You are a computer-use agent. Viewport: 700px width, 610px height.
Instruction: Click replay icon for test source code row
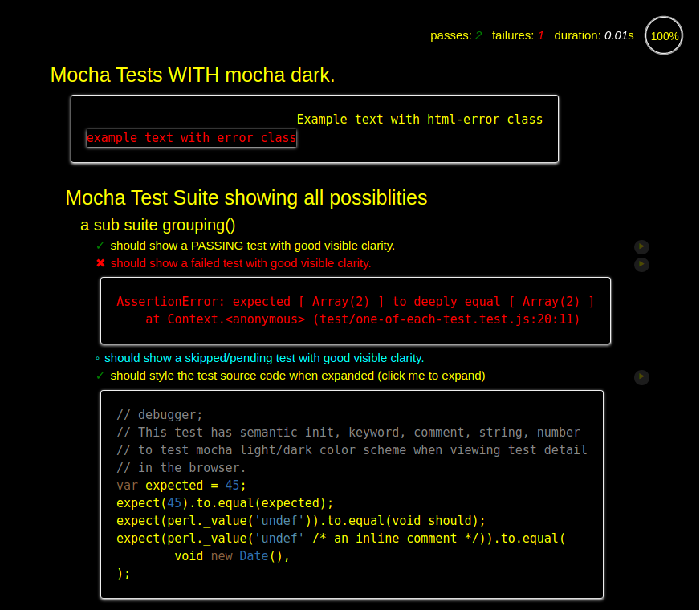tap(641, 376)
